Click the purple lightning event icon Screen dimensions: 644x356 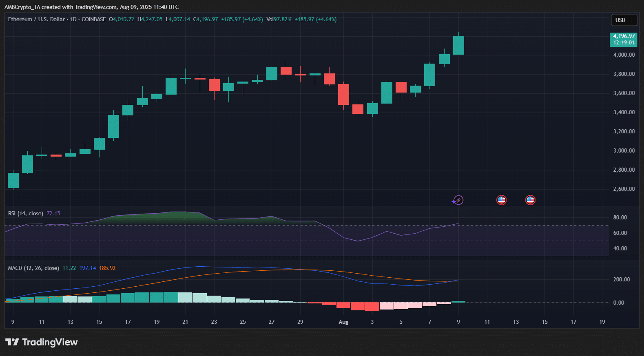[x=458, y=200]
